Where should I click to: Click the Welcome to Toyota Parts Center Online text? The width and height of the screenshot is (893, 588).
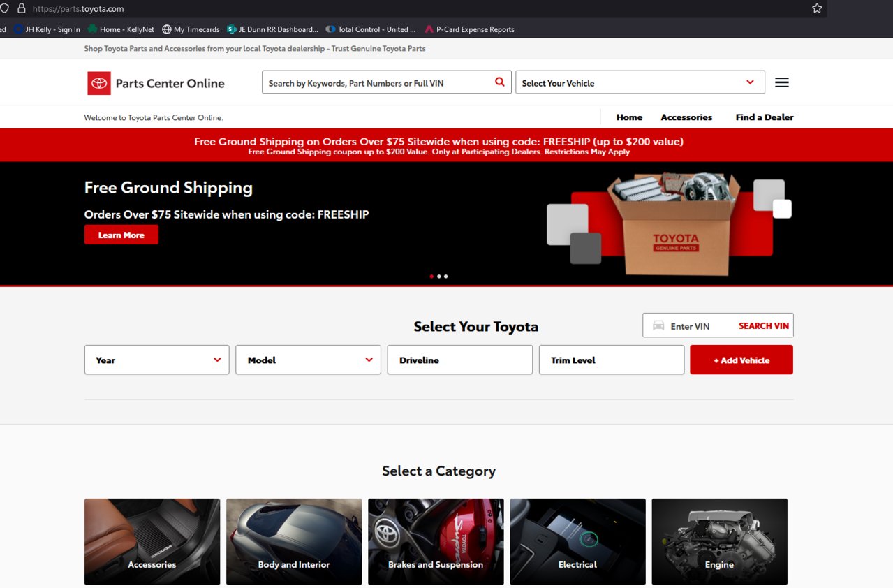pyautogui.click(x=154, y=118)
